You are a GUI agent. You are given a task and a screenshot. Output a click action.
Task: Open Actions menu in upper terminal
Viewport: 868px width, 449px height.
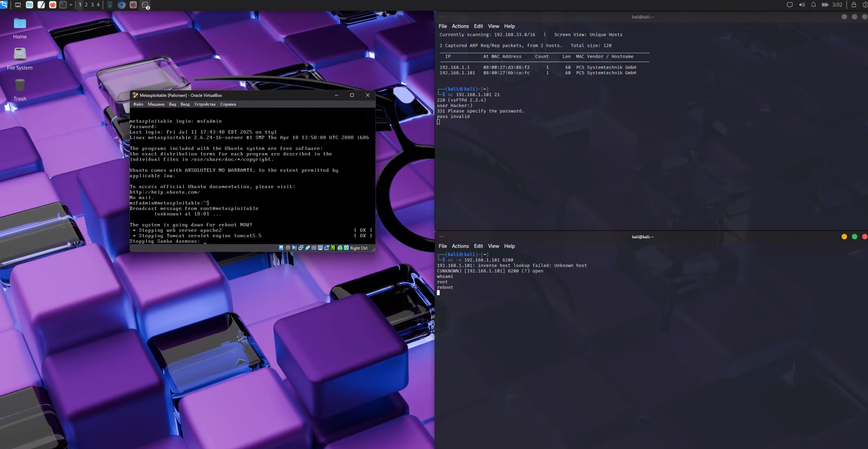tap(460, 26)
